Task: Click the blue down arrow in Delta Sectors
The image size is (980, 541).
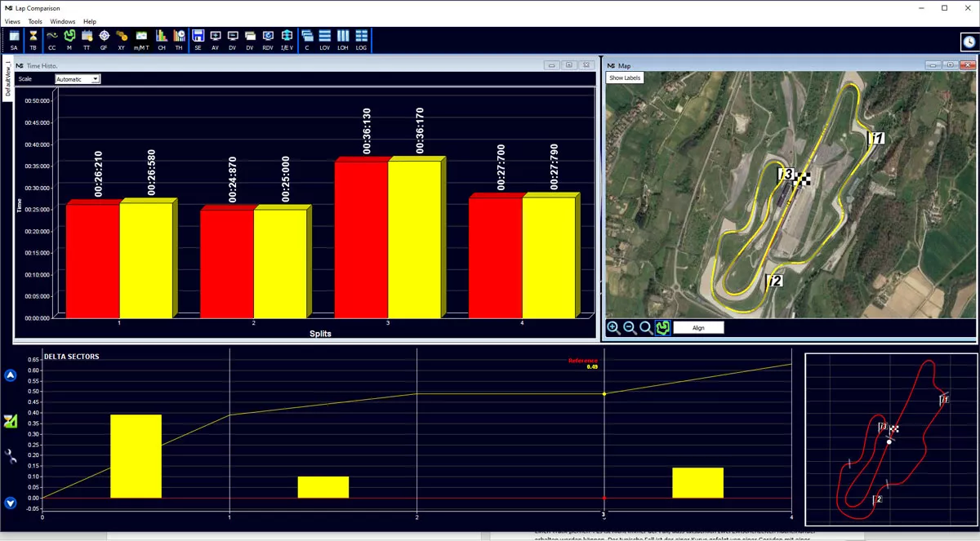Action: click(11, 503)
